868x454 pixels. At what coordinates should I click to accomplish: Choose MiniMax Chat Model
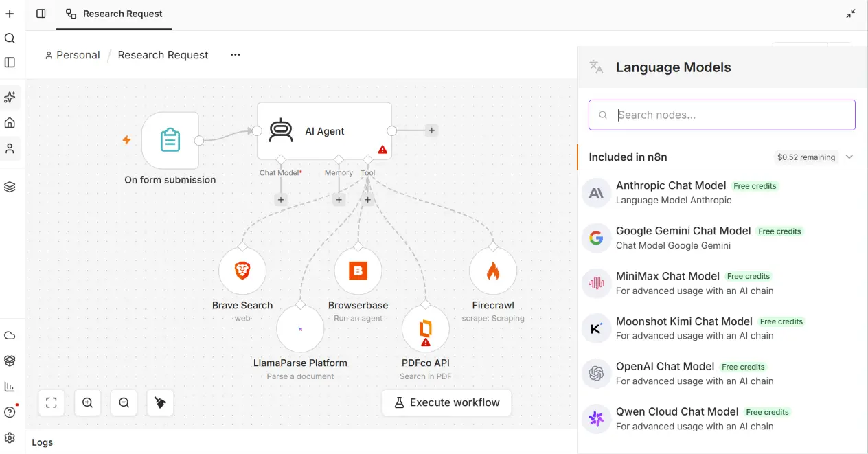722,283
